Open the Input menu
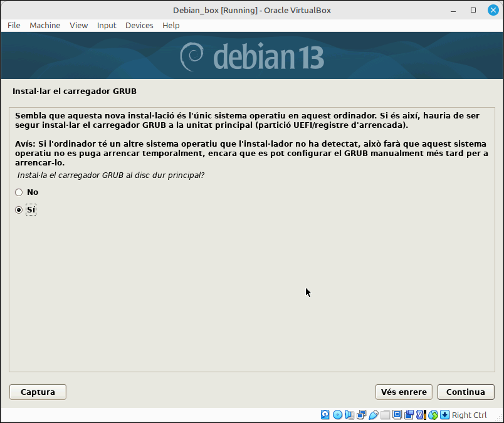504x423 pixels. click(x=107, y=26)
